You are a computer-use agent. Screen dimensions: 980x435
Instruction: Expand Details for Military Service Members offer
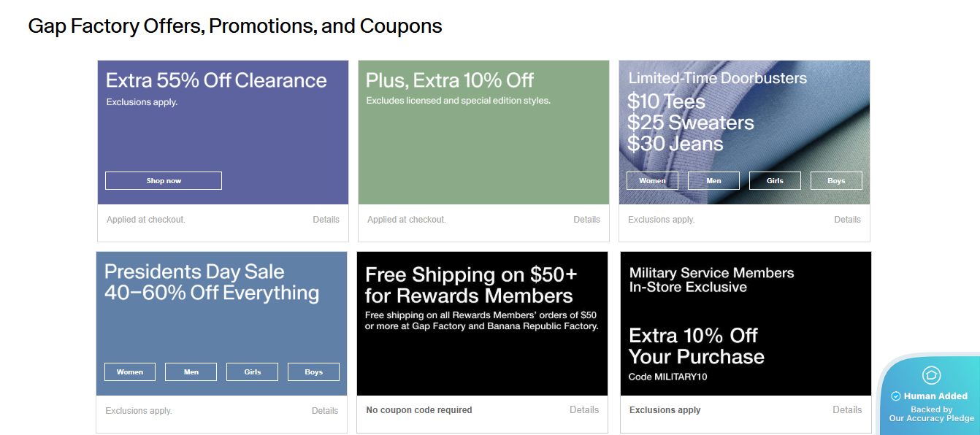point(847,410)
